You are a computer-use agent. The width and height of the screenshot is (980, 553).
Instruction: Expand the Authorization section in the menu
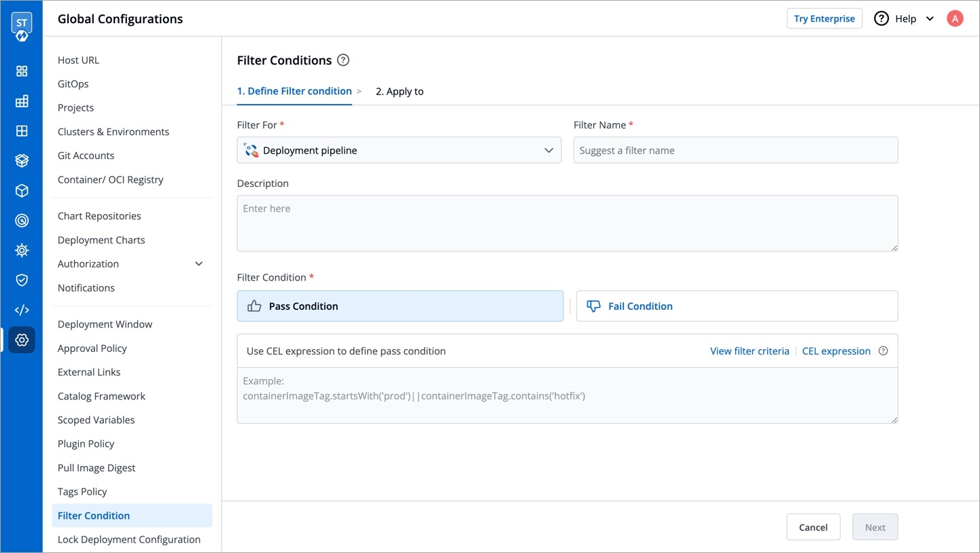(198, 264)
